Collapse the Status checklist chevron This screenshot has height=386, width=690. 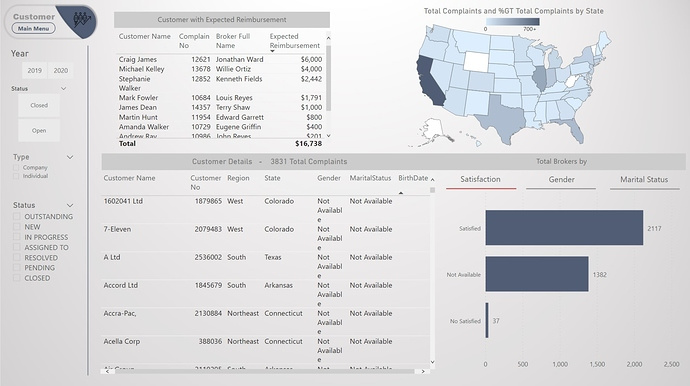pyautogui.click(x=70, y=206)
